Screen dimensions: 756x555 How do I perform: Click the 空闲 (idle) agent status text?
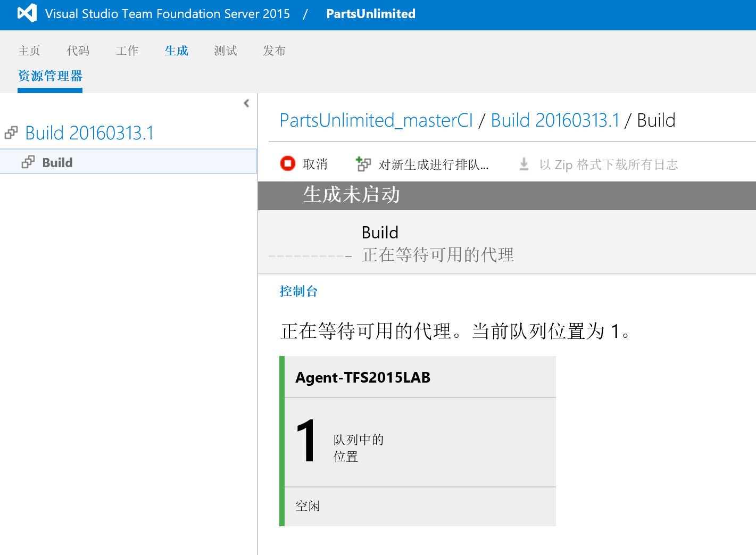point(308,506)
